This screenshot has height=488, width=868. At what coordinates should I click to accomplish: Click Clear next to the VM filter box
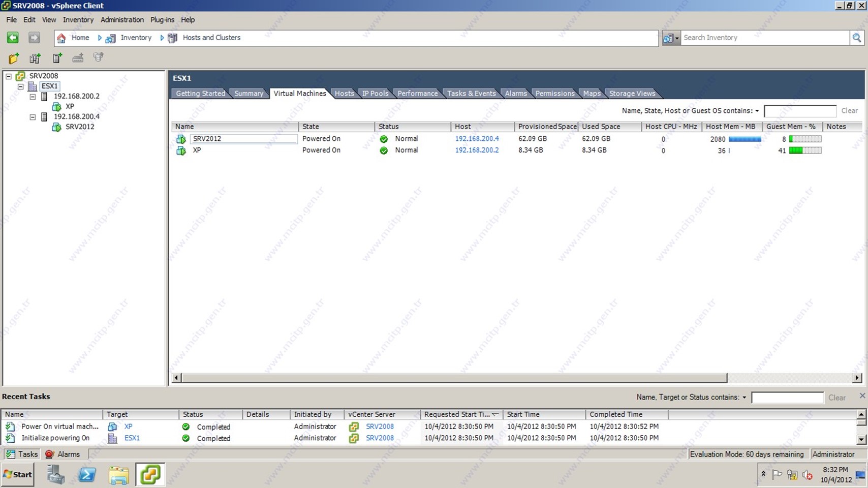pos(849,111)
